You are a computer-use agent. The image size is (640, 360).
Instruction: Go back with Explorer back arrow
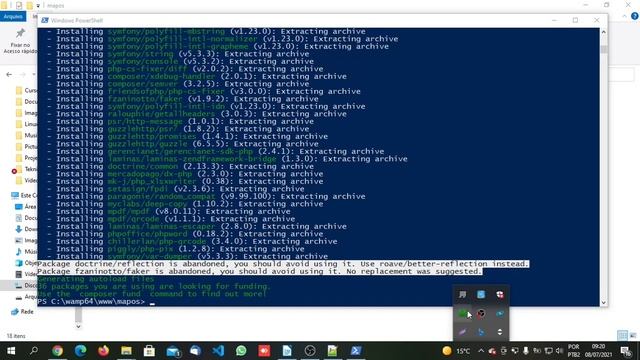coord(9,74)
